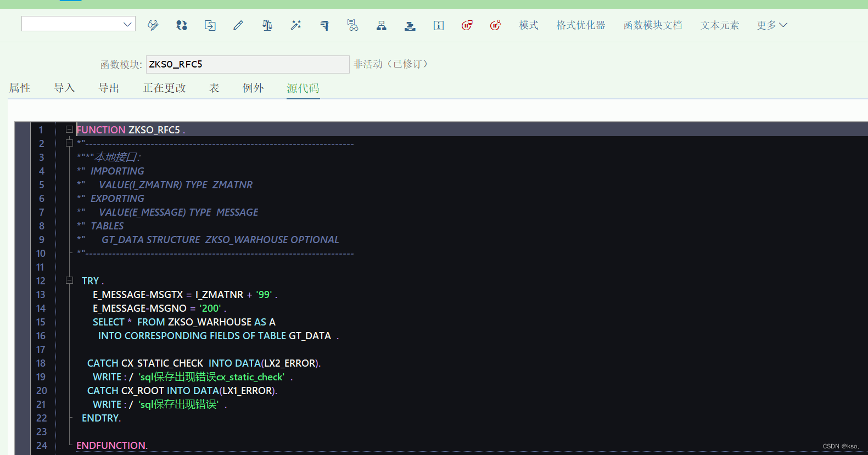Click line number 11 in the gutter

[40, 267]
